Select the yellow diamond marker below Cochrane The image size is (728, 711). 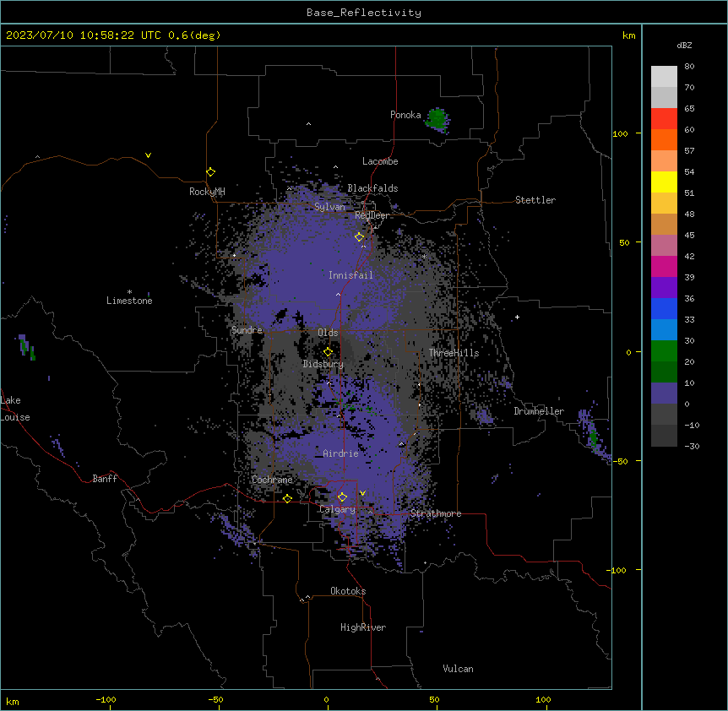[x=287, y=499]
